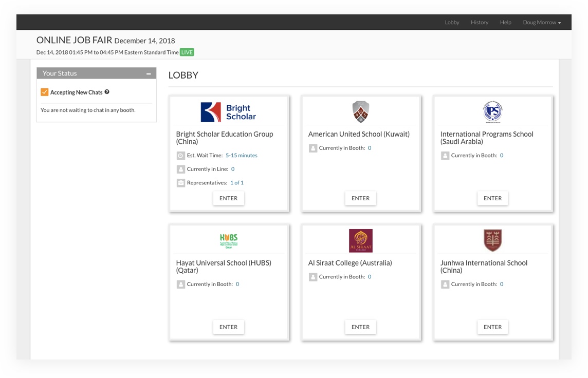Click the event time range text
The height and width of the screenshot is (378, 588).
click(107, 52)
